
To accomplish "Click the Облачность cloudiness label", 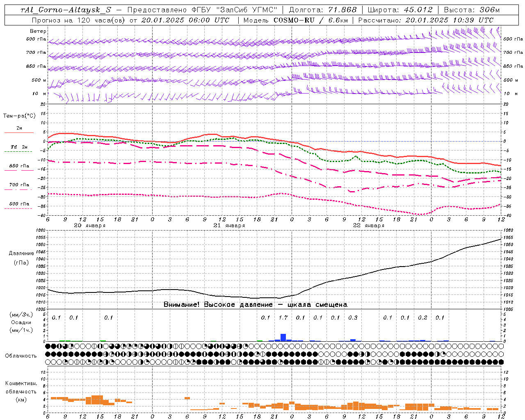I will point(21,356).
